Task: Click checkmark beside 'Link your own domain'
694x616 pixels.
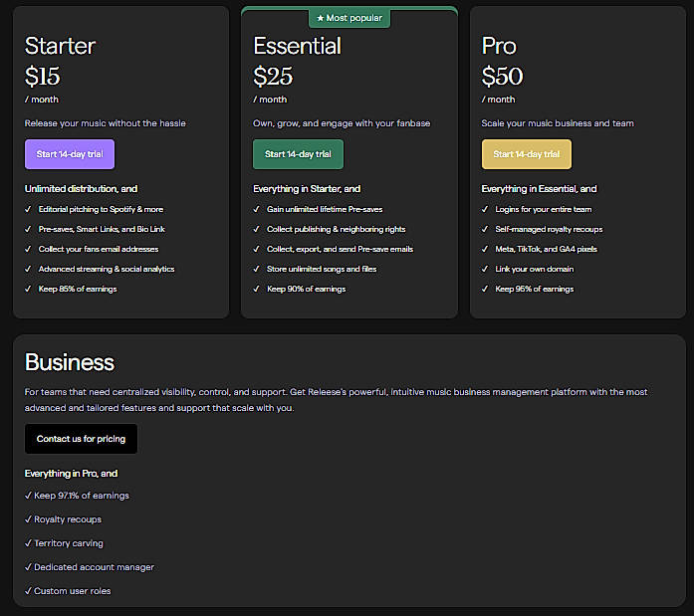Action: [485, 269]
